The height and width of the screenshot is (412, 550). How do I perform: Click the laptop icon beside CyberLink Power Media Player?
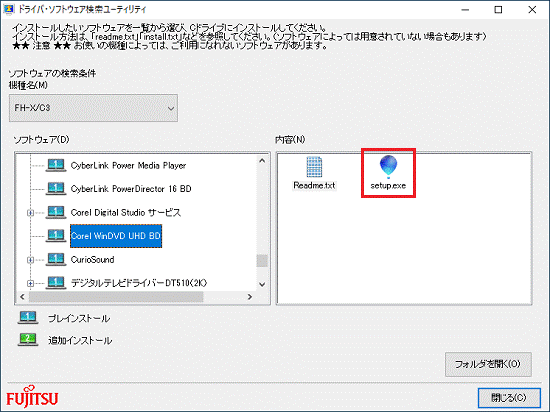tap(56, 165)
